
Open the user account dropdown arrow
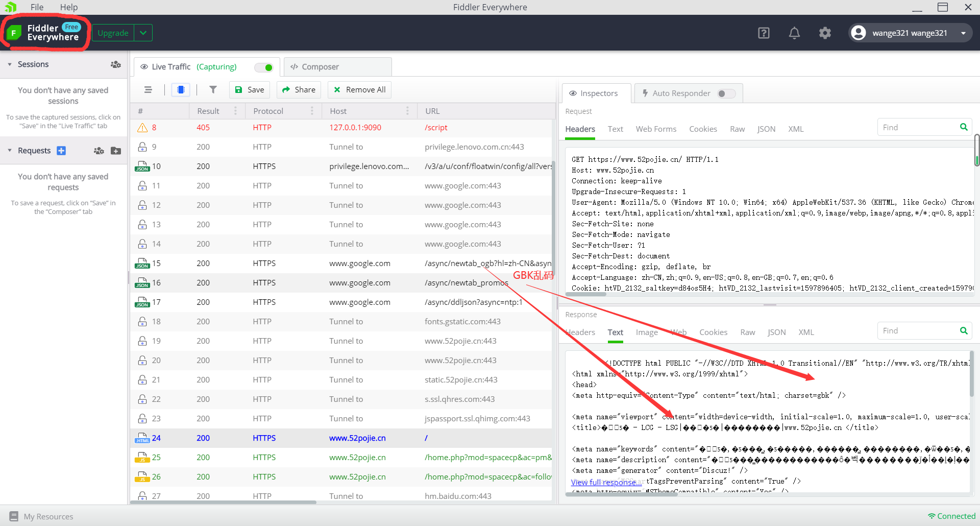pyautogui.click(x=963, y=33)
